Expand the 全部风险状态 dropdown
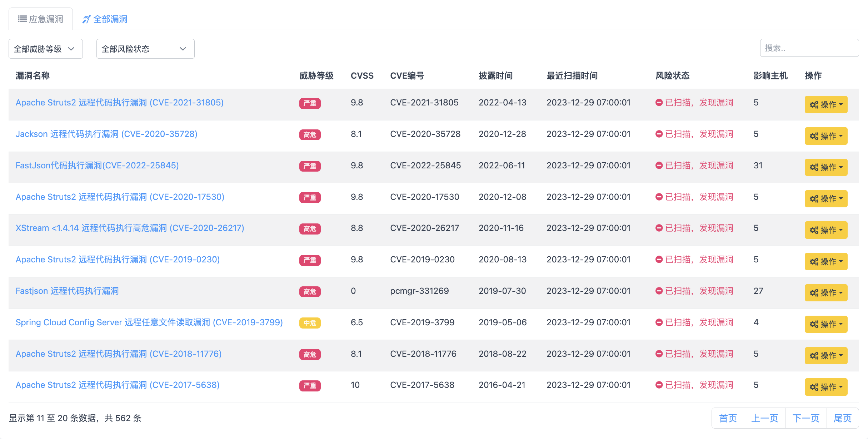The image size is (868, 439). [x=145, y=49]
